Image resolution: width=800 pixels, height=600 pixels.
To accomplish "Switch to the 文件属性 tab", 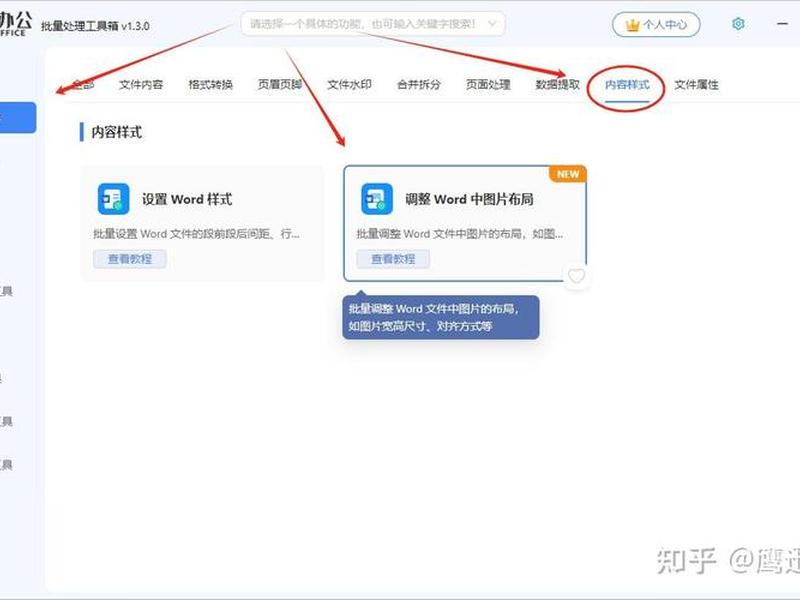I will (696, 85).
